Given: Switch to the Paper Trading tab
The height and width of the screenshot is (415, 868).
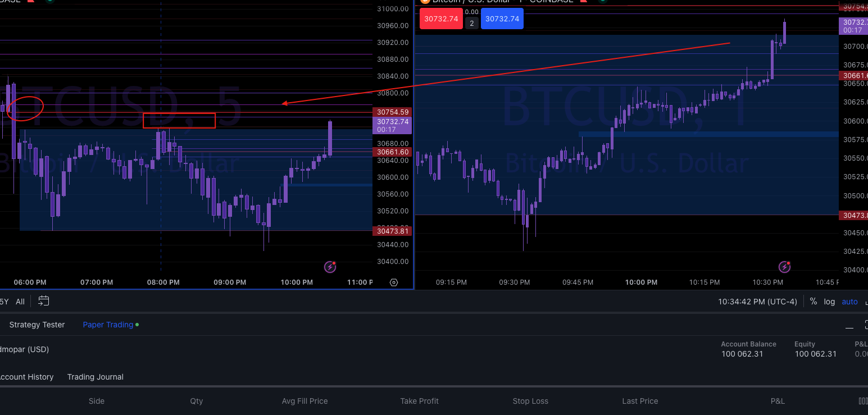Looking at the screenshot, I should click(x=108, y=325).
